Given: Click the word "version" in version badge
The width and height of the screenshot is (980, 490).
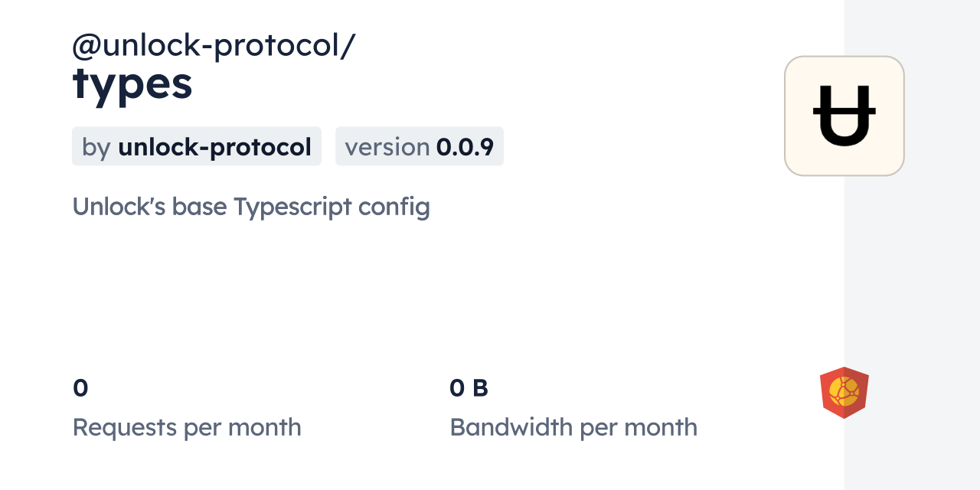Looking at the screenshot, I should click(x=387, y=147).
